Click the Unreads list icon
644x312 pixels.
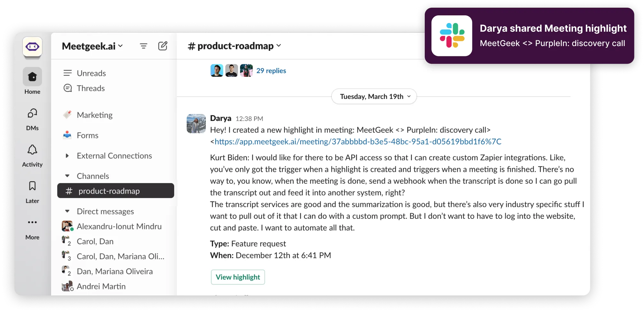click(67, 73)
